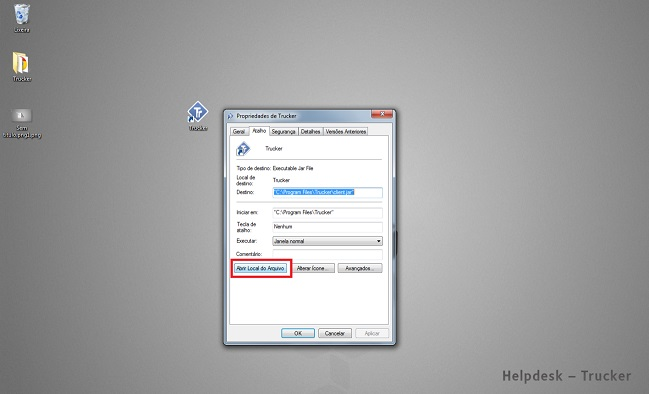Open the Avançados options button
649x394 pixels.
click(x=360, y=268)
